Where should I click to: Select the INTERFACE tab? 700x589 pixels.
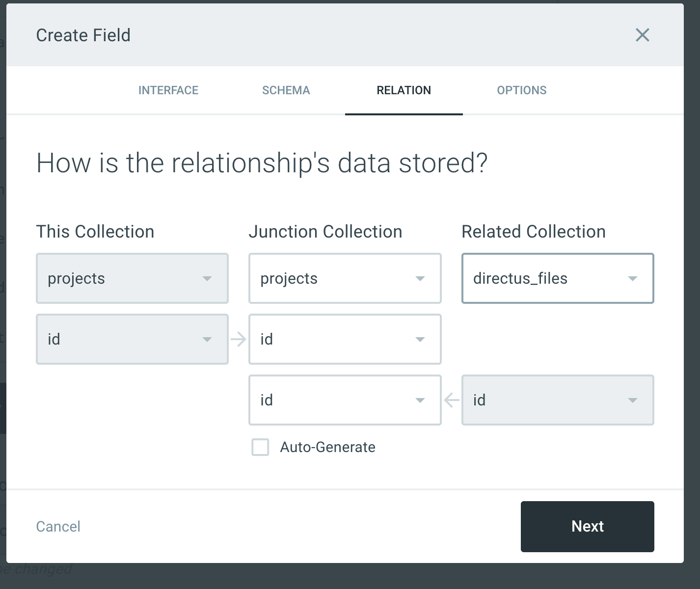click(x=168, y=90)
